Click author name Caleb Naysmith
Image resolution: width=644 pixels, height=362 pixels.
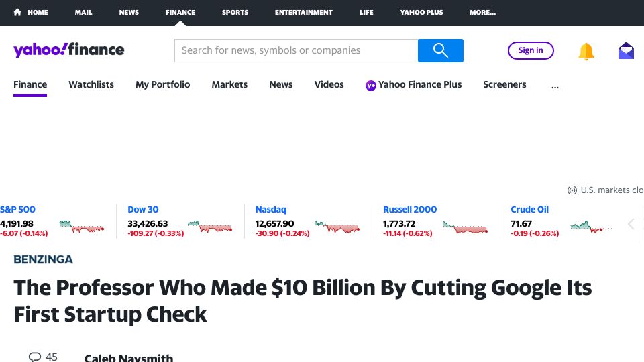click(129, 357)
